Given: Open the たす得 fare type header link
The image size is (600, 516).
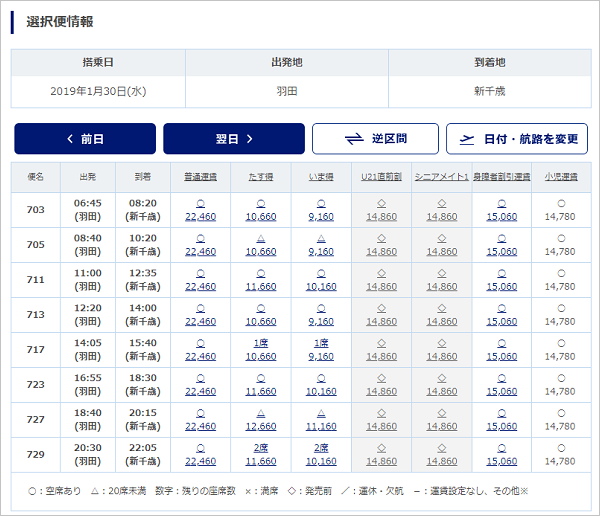Looking at the screenshot, I should pyautogui.click(x=261, y=177).
